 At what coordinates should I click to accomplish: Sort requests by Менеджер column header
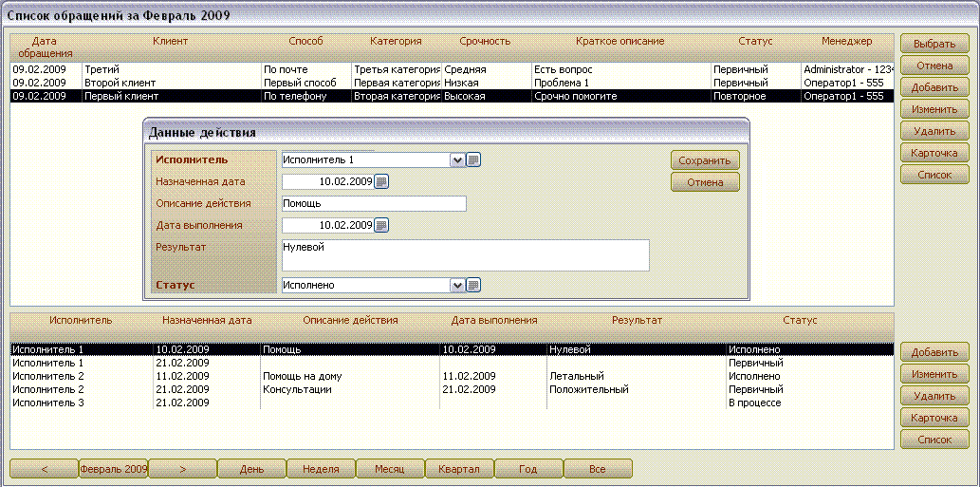coord(847,41)
